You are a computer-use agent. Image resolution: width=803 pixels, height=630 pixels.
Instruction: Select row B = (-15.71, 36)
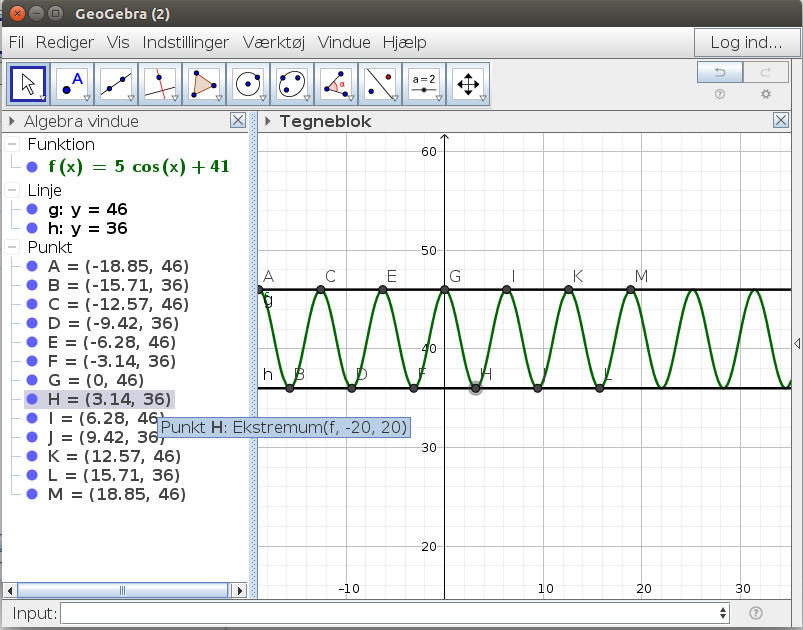(118, 285)
